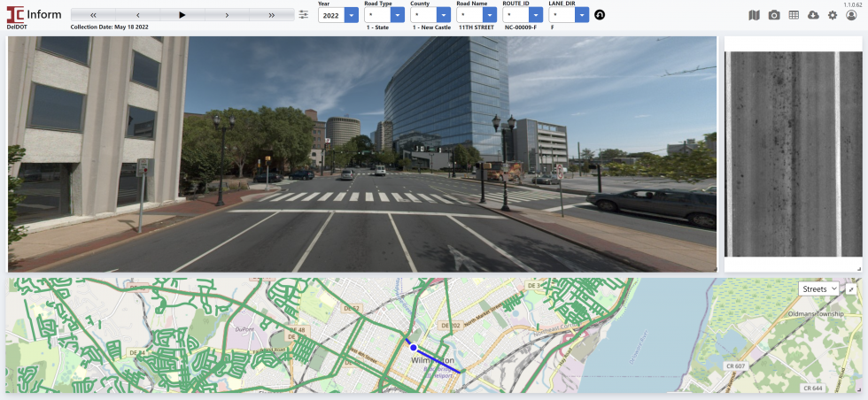Open the map view icon
Viewport: 868px width, 400px height.
[x=755, y=15]
